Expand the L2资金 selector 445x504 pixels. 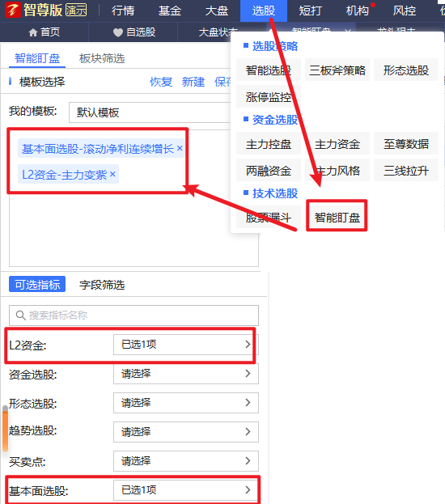coord(186,345)
